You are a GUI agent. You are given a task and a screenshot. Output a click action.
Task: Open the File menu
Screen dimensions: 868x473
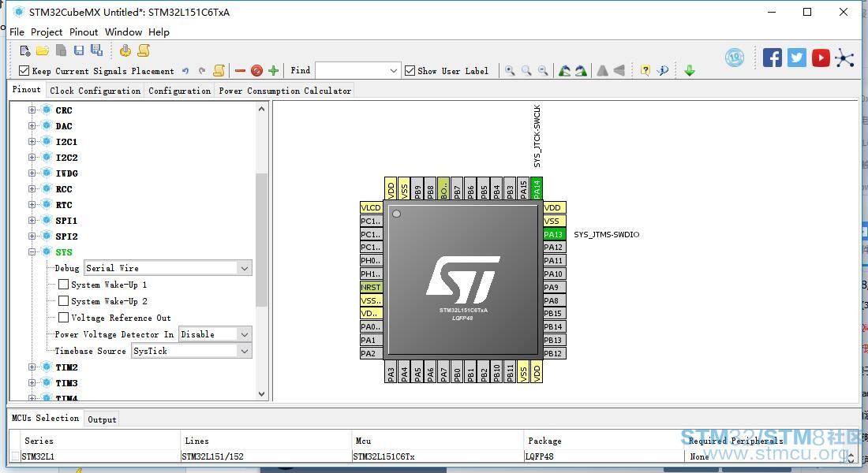[17, 32]
